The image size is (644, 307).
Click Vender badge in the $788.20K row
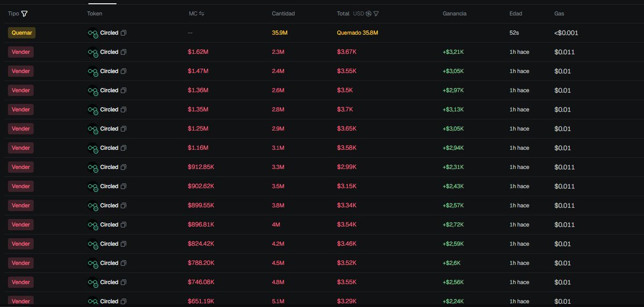21,263
